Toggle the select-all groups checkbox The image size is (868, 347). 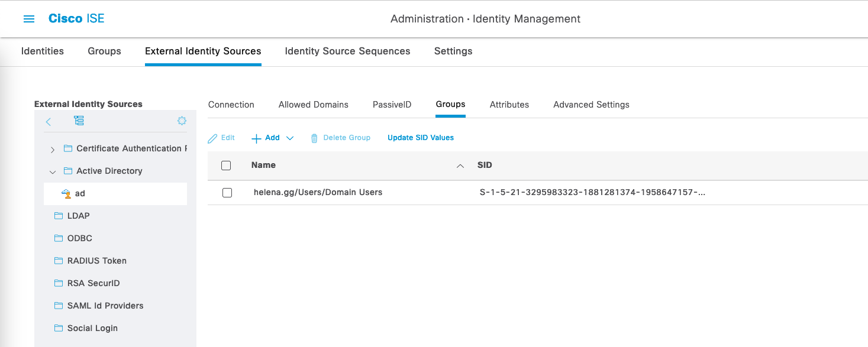click(226, 166)
